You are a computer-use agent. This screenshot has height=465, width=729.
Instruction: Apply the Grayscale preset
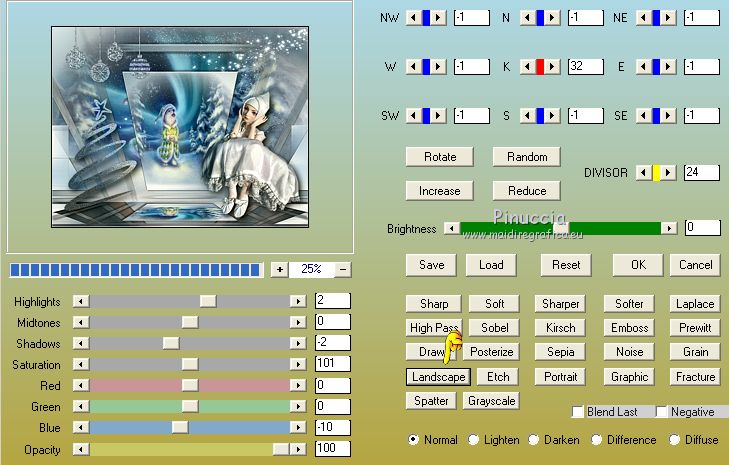491,401
